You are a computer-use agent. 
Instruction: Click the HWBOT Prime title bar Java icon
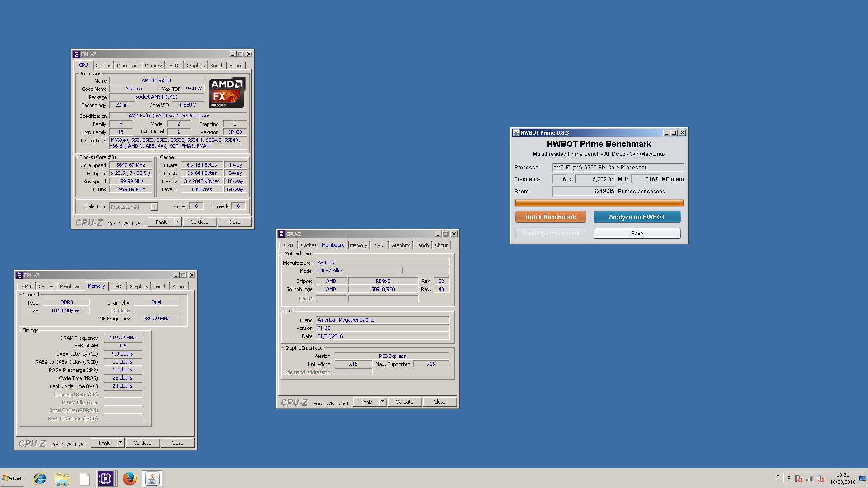[516, 133]
